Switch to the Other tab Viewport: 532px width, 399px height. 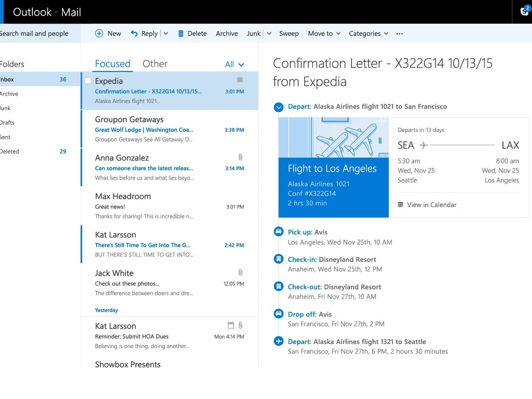pos(155,64)
